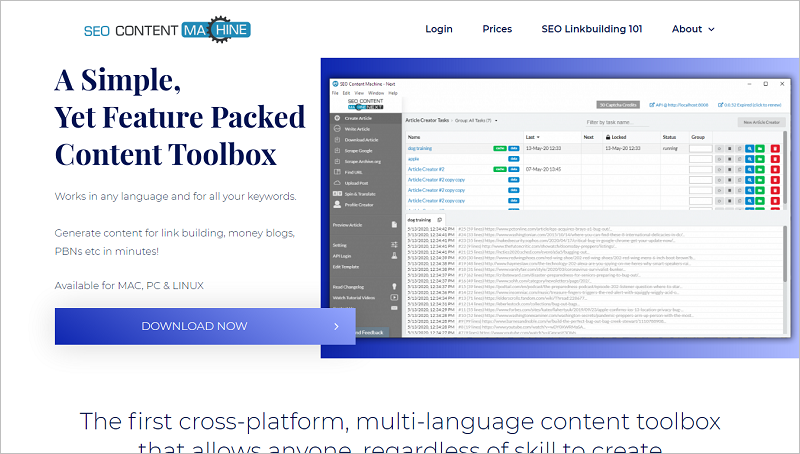Open the File menu in the app
The width and height of the screenshot is (800, 454).
(x=335, y=93)
